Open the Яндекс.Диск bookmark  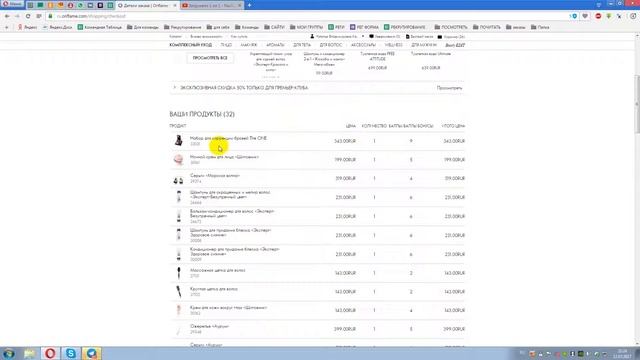click(58, 27)
